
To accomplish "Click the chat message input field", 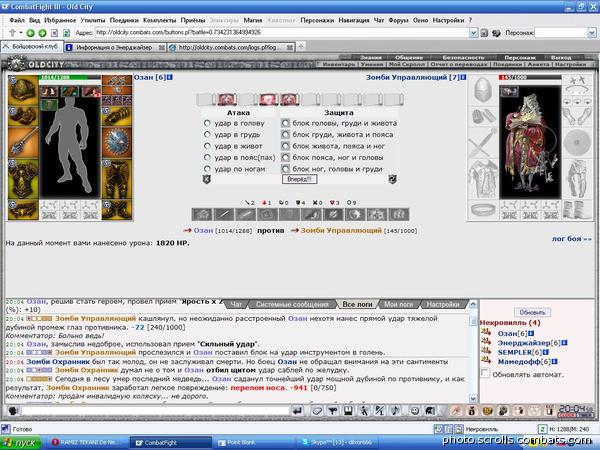I will (155, 411).
